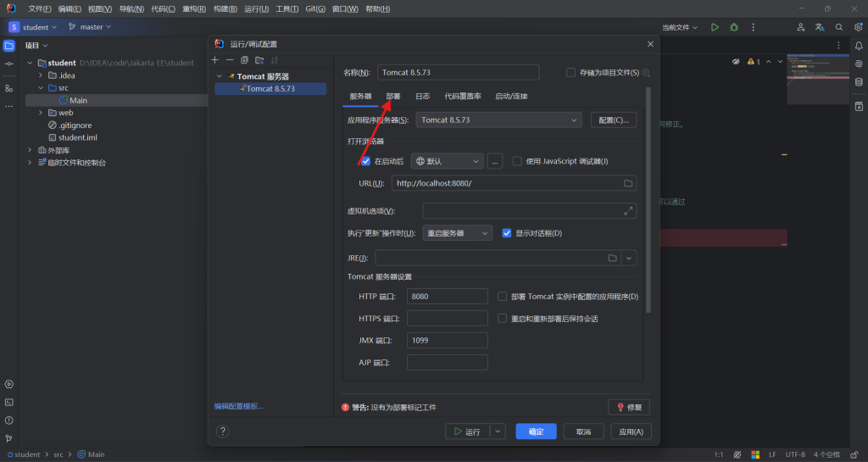Image resolution: width=868 pixels, height=462 pixels.
Task: Click the Fix (修复) warning button
Action: pyautogui.click(x=629, y=407)
